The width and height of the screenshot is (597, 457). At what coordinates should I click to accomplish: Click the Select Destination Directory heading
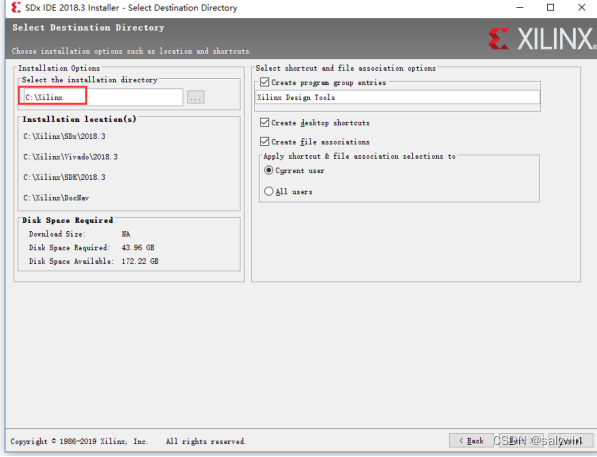click(88, 27)
